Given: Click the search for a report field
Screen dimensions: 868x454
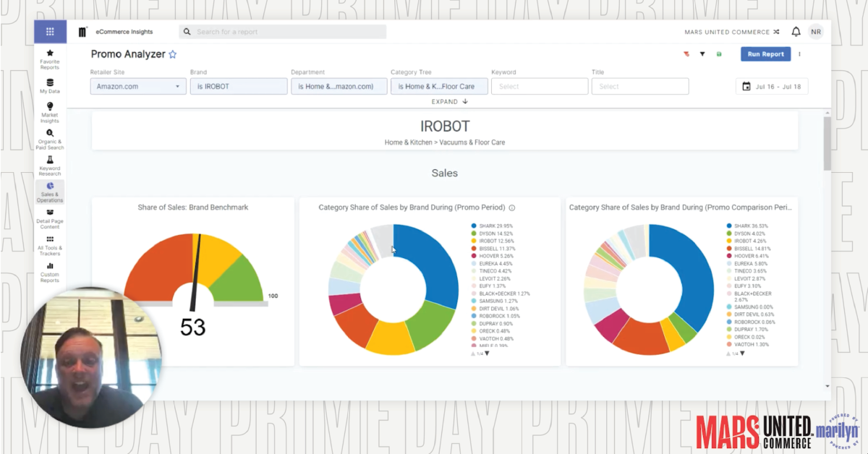Looking at the screenshot, I should coord(283,32).
